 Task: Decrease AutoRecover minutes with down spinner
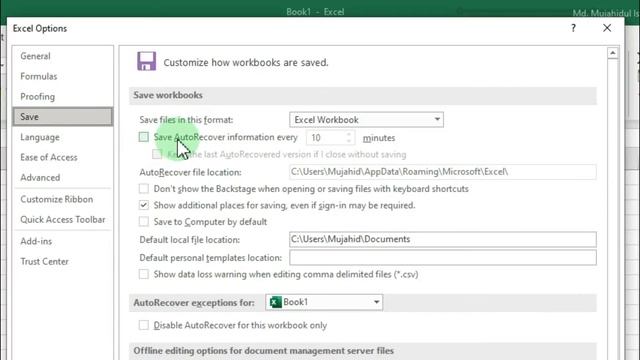tap(349, 141)
